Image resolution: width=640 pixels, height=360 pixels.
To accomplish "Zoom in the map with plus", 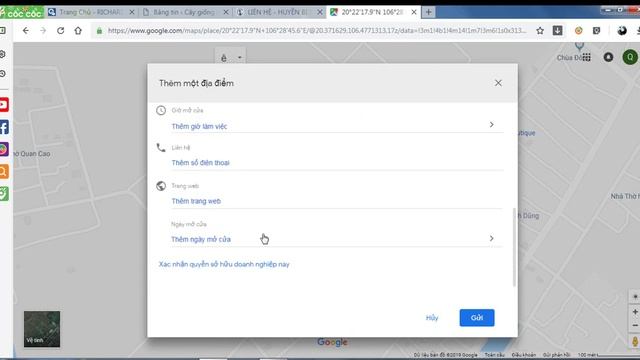I will pyautogui.click(x=635, y=312).
